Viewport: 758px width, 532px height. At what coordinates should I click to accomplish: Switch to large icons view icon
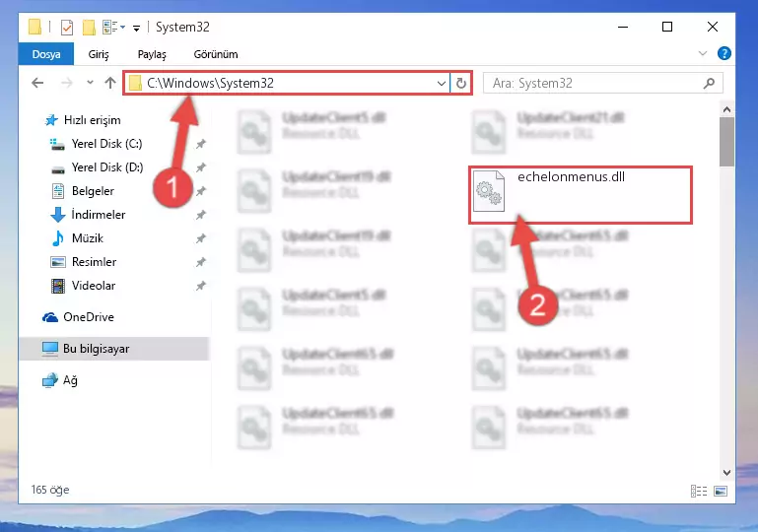721,491
